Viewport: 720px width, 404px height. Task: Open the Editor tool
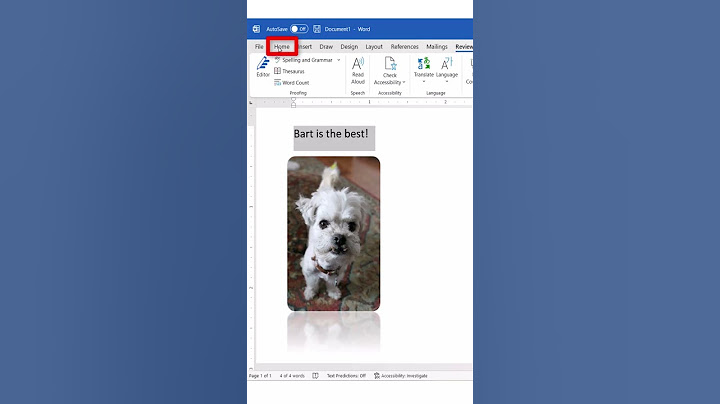point(263,67)
